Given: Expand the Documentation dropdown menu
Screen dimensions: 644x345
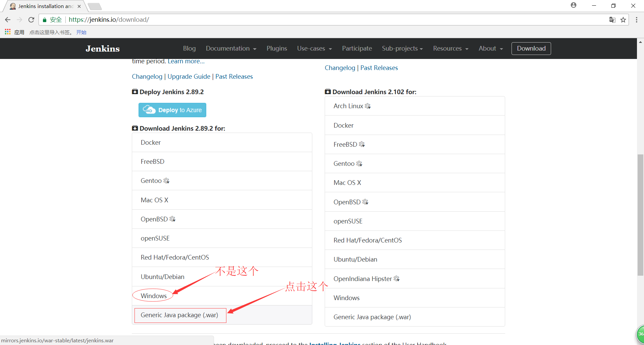Looking at the screenshot, I should (231, 49).
